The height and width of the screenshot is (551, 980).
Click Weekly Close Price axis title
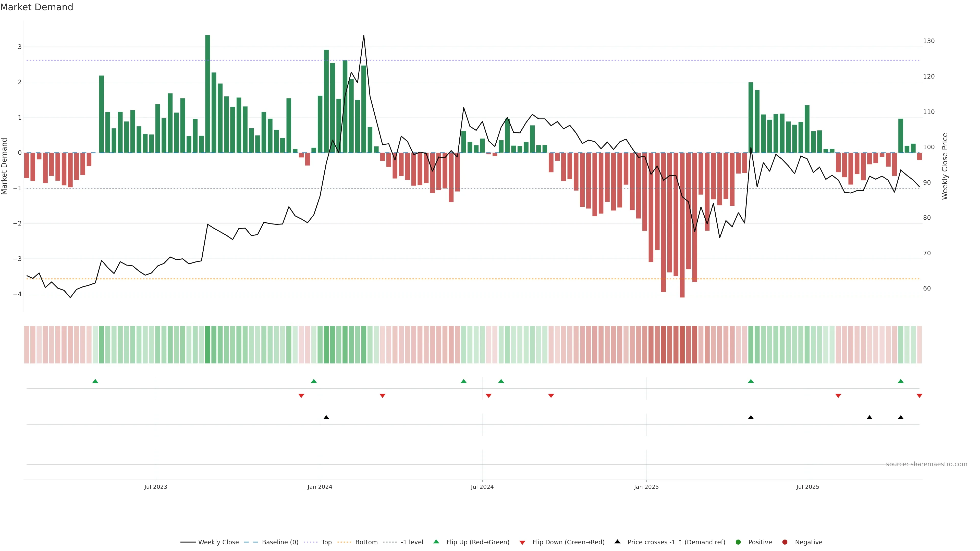click(x=945, y=166)
